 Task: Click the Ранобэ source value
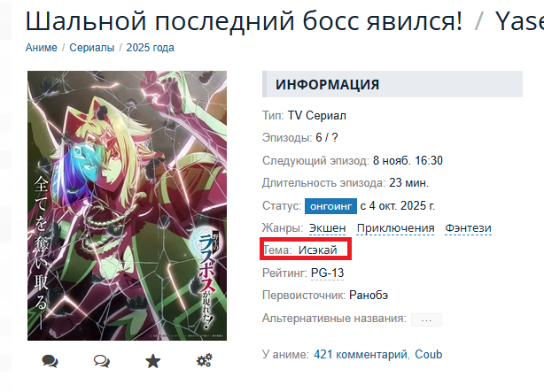click(369, 296)
